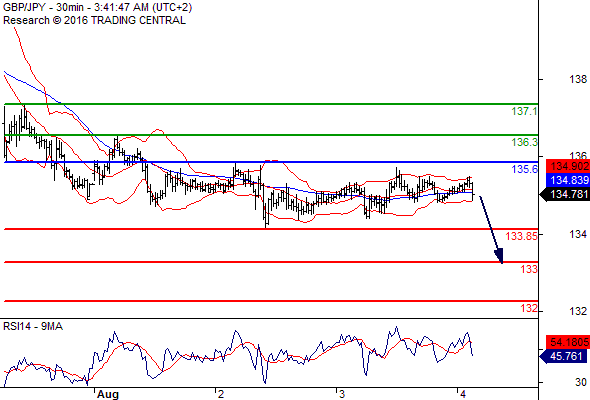Click the blue 45.761 RSI value tag
The height and width of the screenshot is (400, 590).
565,356
